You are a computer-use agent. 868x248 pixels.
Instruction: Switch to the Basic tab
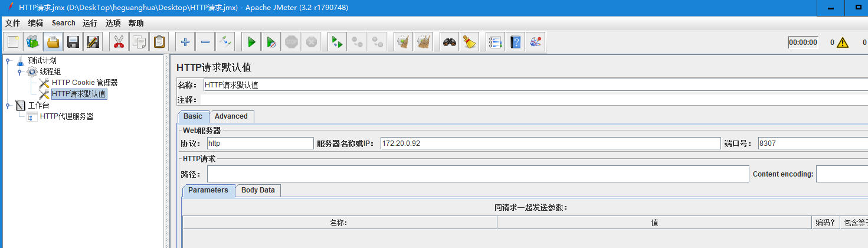coord(193,116)
